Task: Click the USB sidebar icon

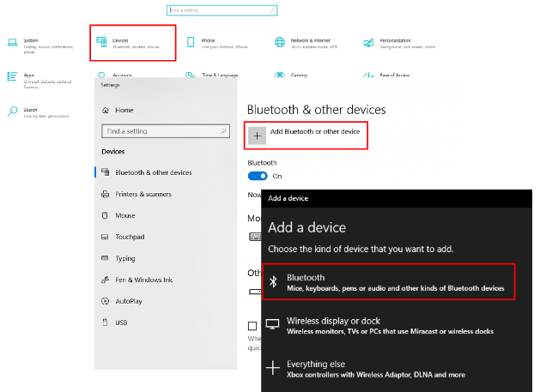Action: (x=105, y=323)
